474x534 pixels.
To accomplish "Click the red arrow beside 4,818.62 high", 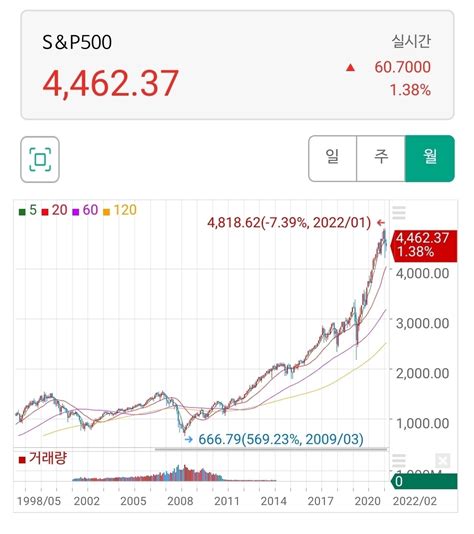I will point(381,223).
